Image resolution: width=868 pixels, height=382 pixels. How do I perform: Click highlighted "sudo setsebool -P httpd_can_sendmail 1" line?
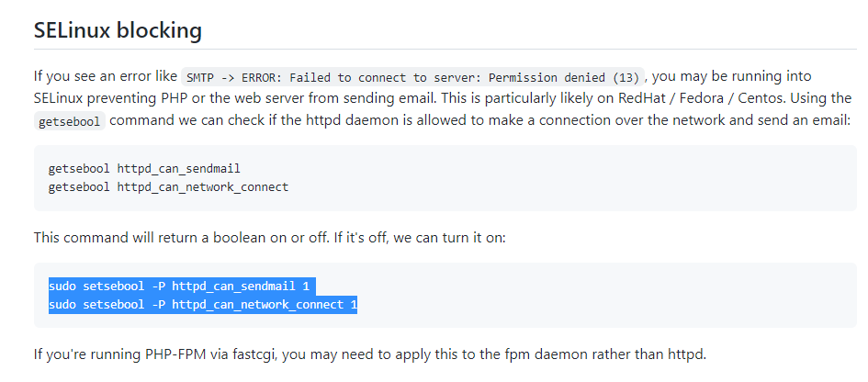pos(179,286)
